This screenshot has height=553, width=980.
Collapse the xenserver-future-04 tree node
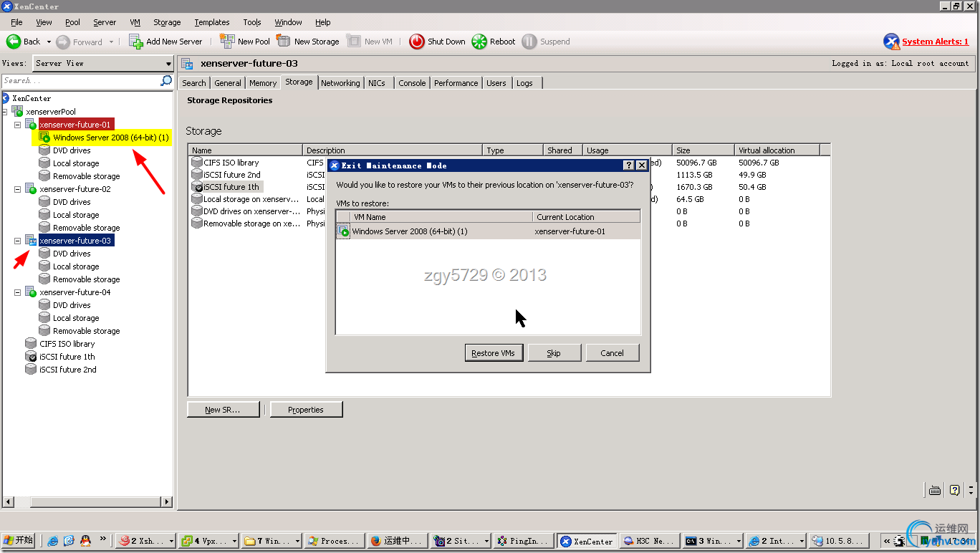coord(18,292)
